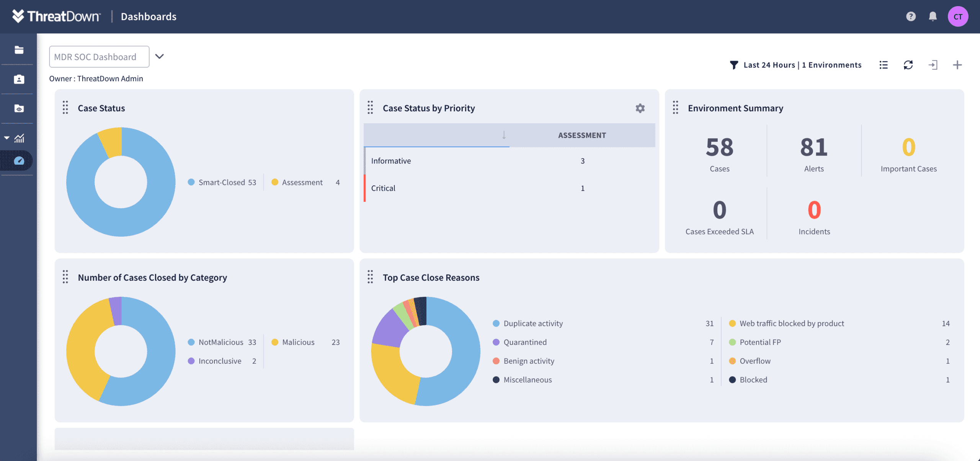Click the add widget plus icon

[957, 65]
